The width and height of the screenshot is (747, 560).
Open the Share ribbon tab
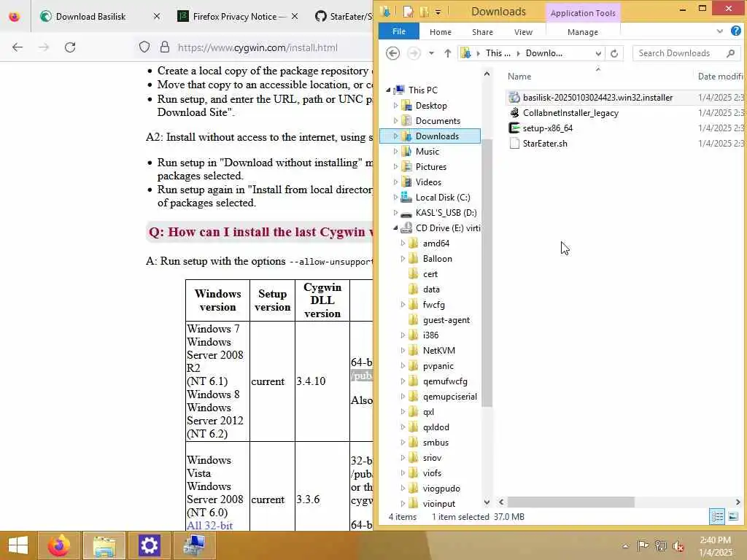(x=482, y=32)
